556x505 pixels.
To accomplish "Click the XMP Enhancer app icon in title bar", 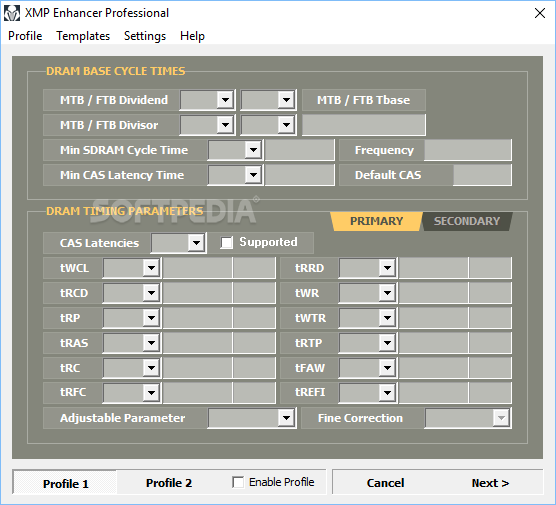I will (12, 13).
